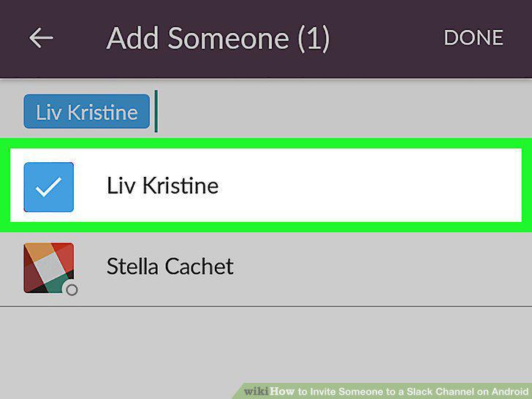Click the Liv Kristine name in the list

(162, 186)
